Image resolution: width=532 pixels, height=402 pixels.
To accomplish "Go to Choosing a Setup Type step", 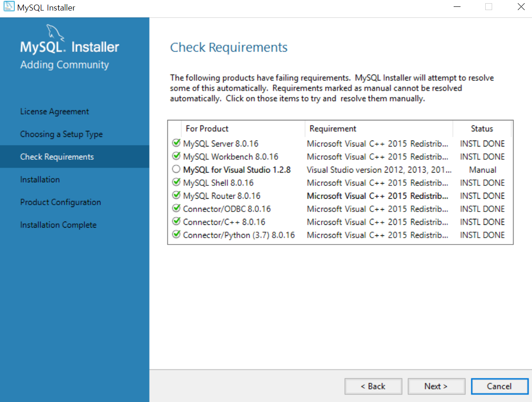I will point(61,134).
